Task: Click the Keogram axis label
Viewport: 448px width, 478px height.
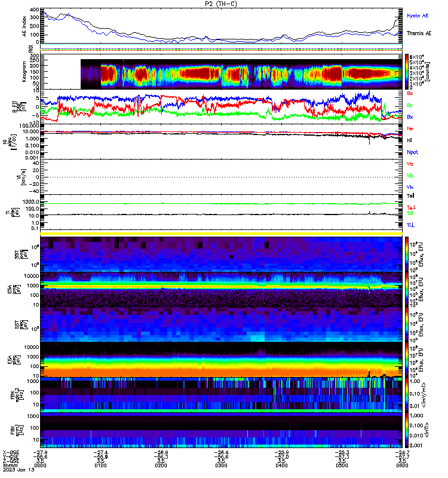Action: coord(24,72)
